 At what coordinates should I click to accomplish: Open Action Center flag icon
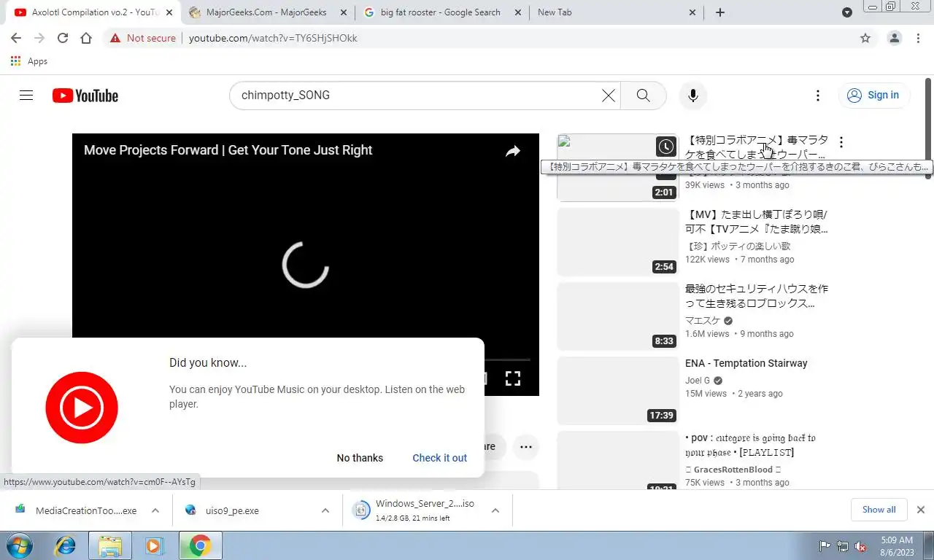pos(825,546)
